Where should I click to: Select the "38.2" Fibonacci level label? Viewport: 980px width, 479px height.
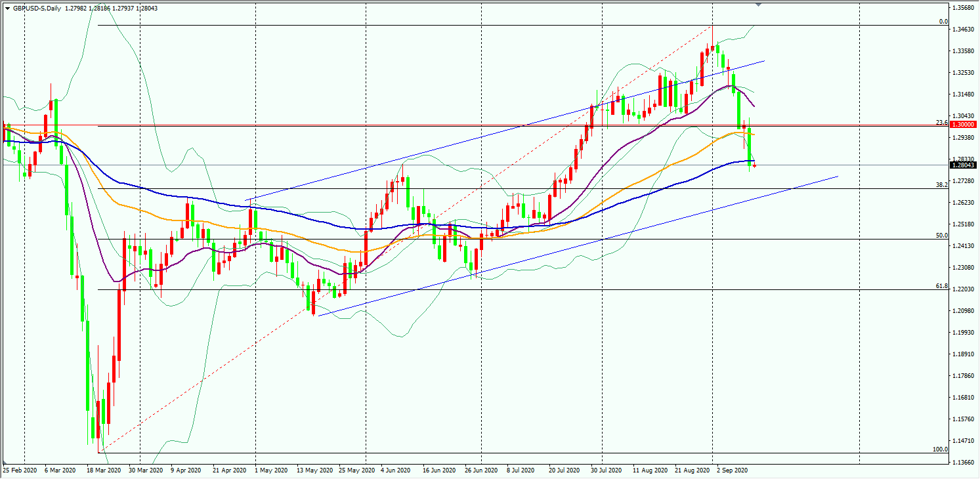942,185
